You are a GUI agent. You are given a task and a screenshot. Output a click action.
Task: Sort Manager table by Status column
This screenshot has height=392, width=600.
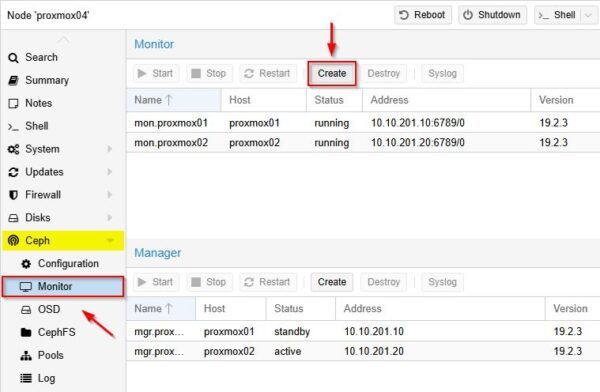300,309
